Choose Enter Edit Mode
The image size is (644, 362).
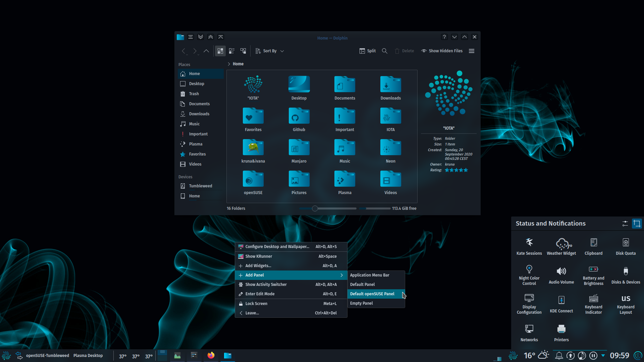coord(291,294)
